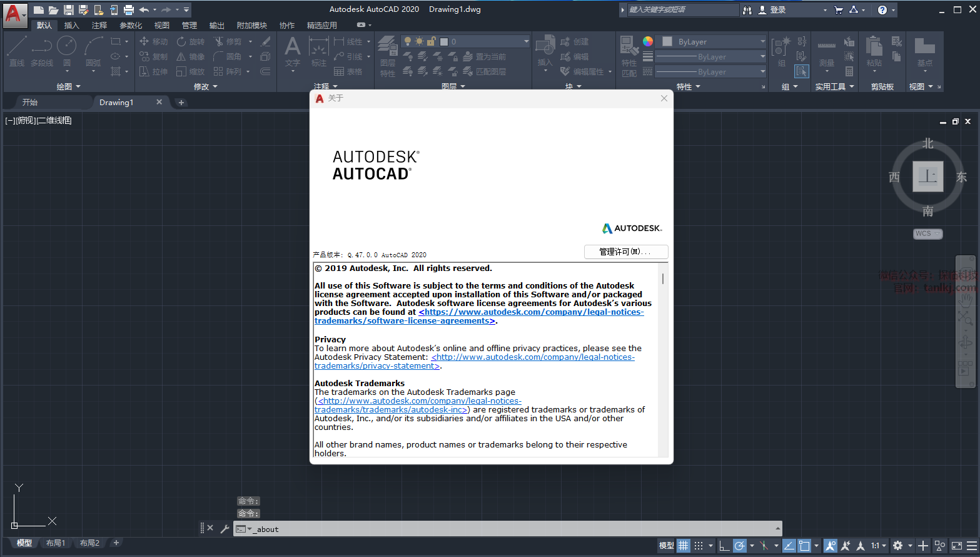Open the 布局1 layout tab
The height and width of the screenshot is (557, 980).
56,543
